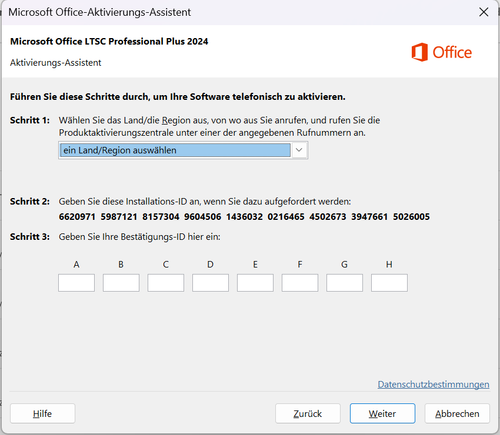Close the Aktivierungs-Assistent window
The image size is (500, 435).
(484, 12)
